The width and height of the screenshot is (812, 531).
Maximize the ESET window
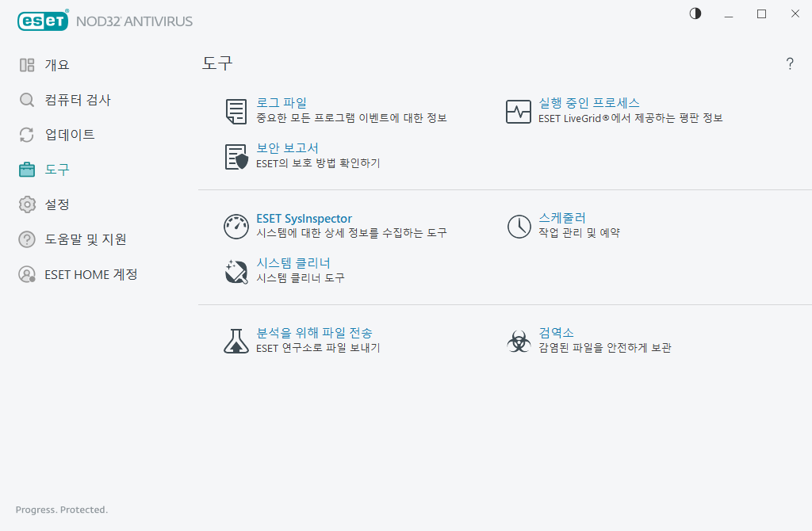(762, 14)
